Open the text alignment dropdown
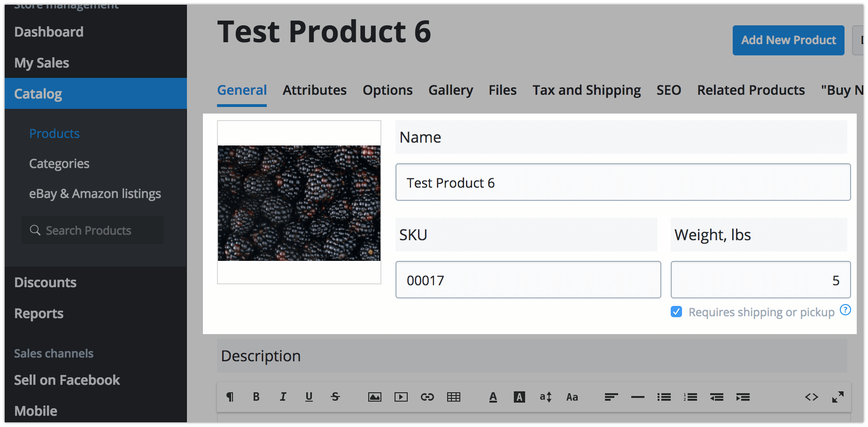This screenshot has height=427, width=868. click(x=611, y=397)
